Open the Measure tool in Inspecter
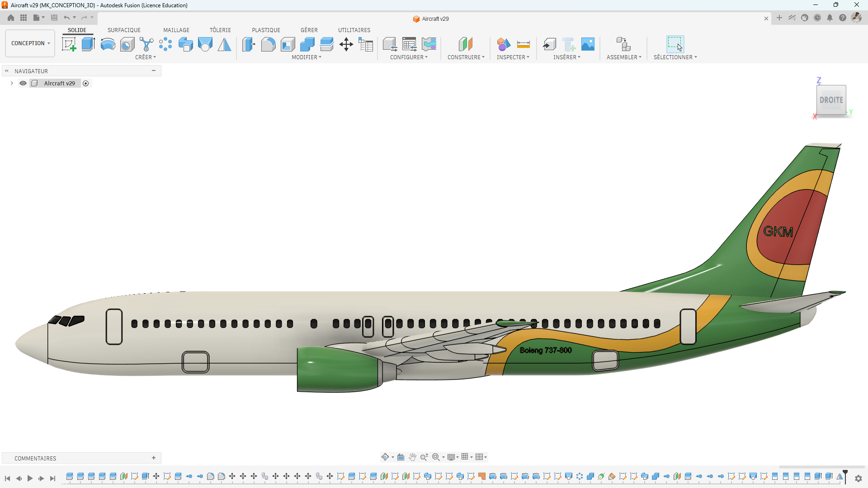 [523, 44]
